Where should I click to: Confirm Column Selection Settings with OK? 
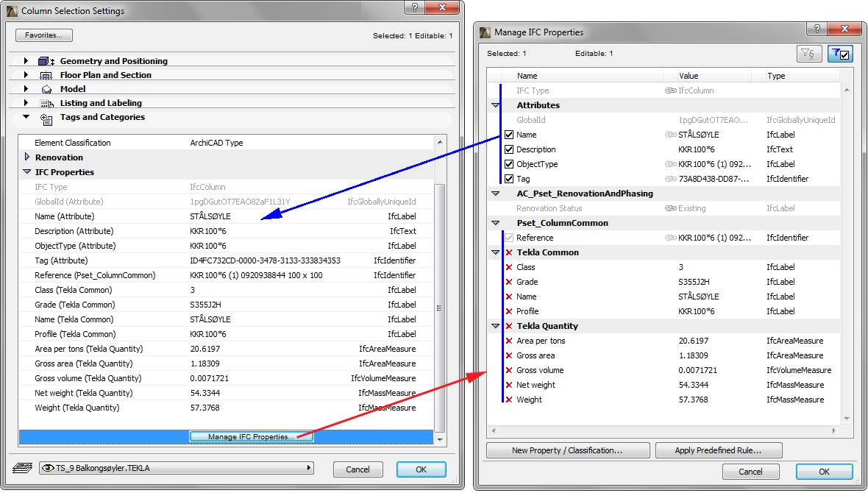pyautogui.click(x=421, y=469)
